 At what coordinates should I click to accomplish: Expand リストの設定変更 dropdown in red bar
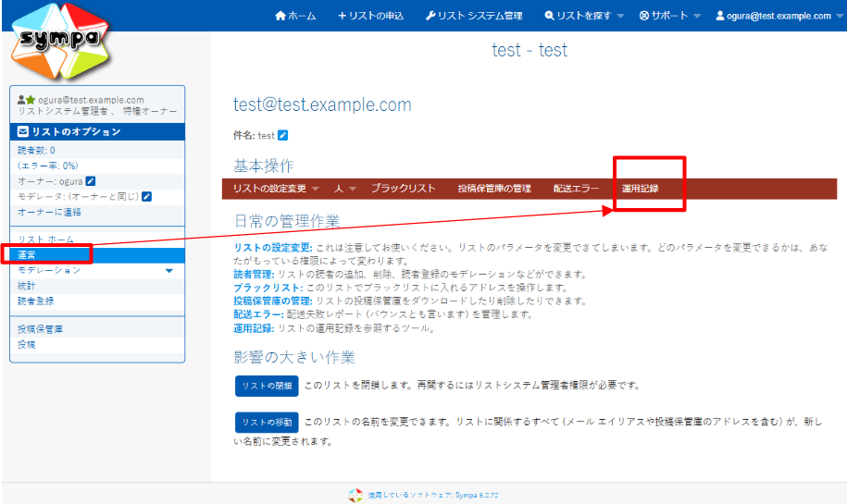pyautogui.click(x=276, y=189)
